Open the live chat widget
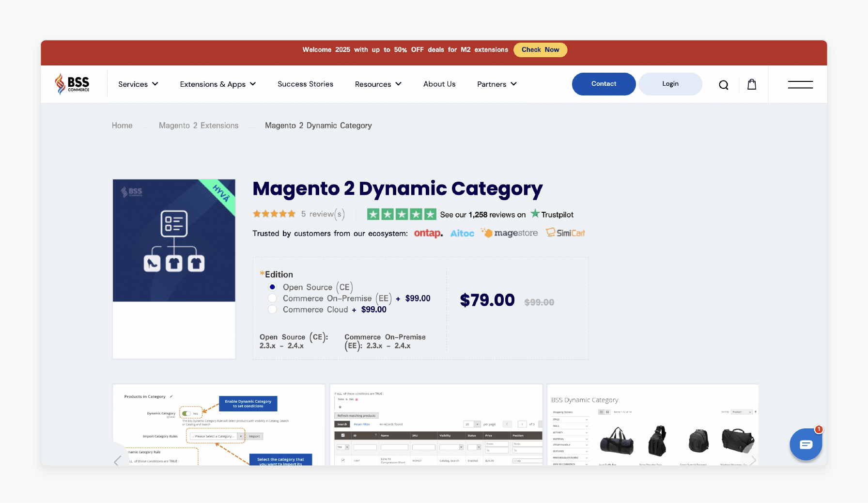This screenshot has width=868, height=503. point(806,444)
